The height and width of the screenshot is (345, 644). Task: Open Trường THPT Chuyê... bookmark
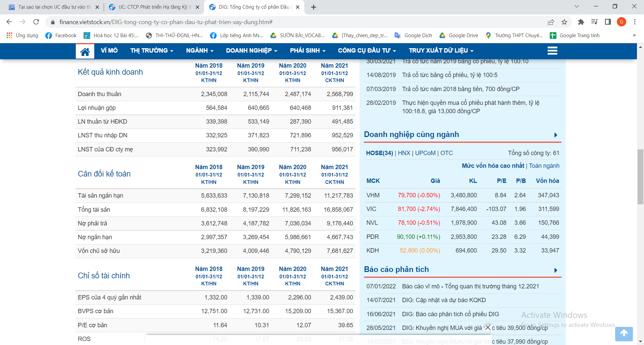(514, 36)
